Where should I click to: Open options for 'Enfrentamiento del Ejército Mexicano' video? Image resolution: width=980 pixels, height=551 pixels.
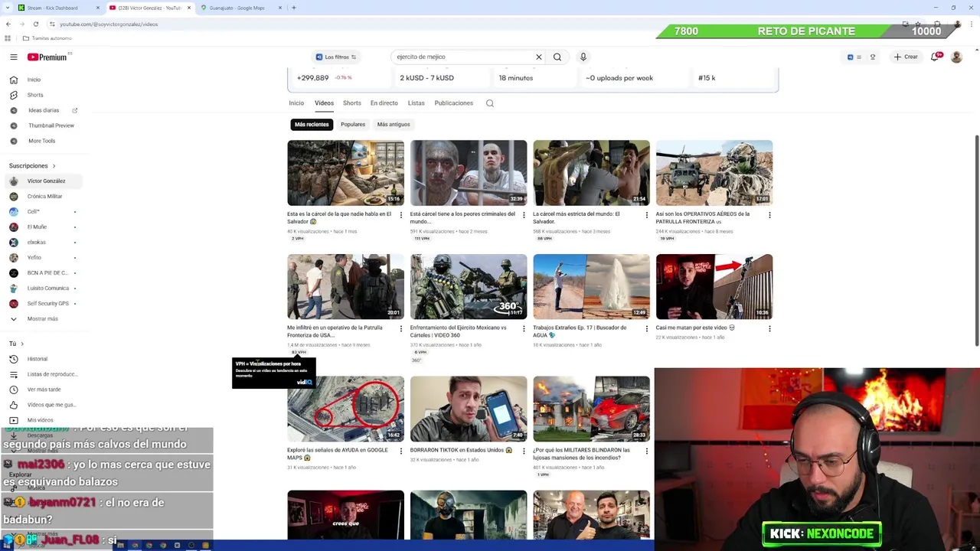(524, 329)
